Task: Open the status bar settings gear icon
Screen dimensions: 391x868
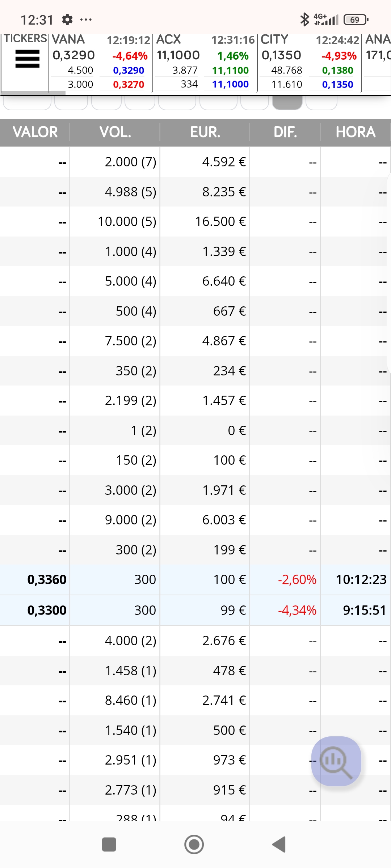Action: [x=67, y=20]
